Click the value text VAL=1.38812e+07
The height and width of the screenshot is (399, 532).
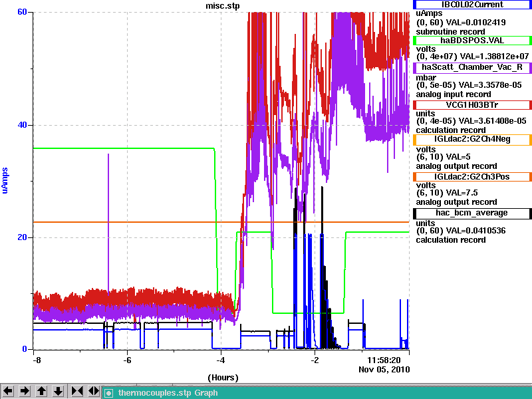(x=494, y=56)
